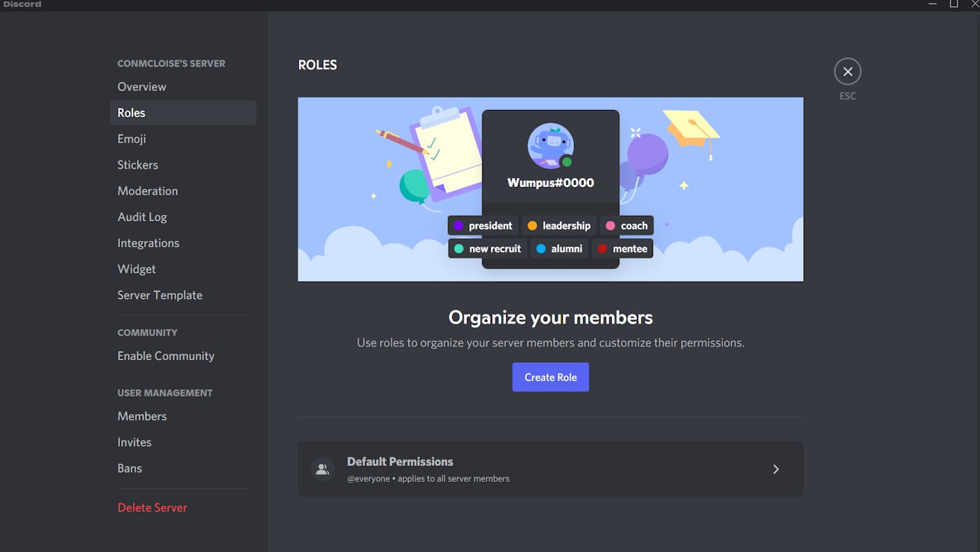Click the new recruit role tag
980x552 pixels.
(487, 249)
